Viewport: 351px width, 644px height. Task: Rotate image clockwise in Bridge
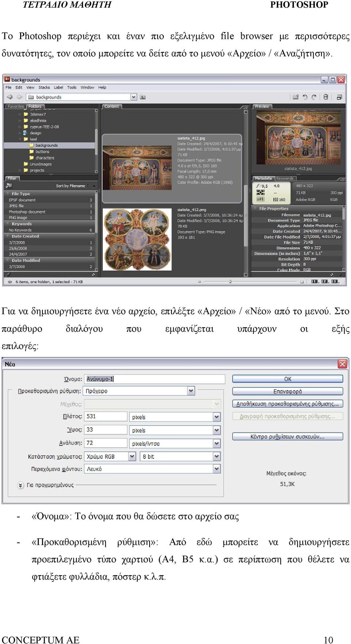314,97
